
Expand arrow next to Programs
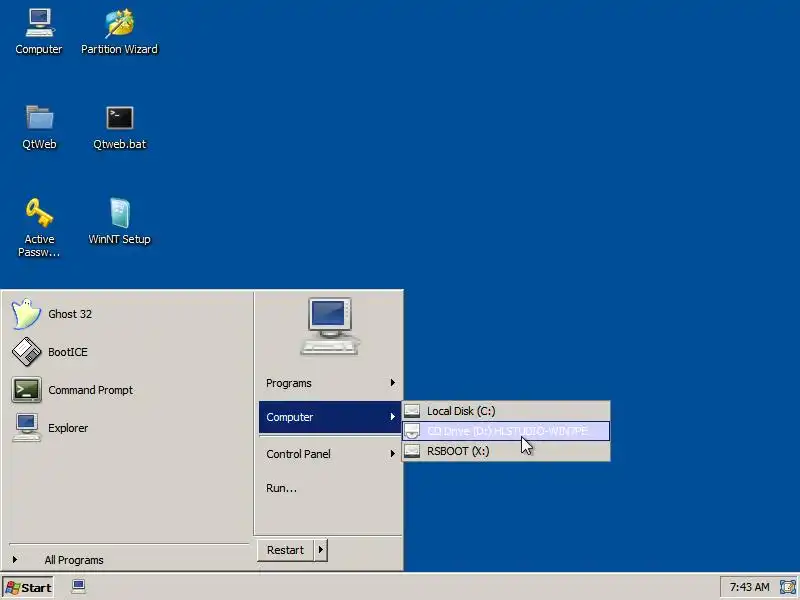(x=392, y=383)
